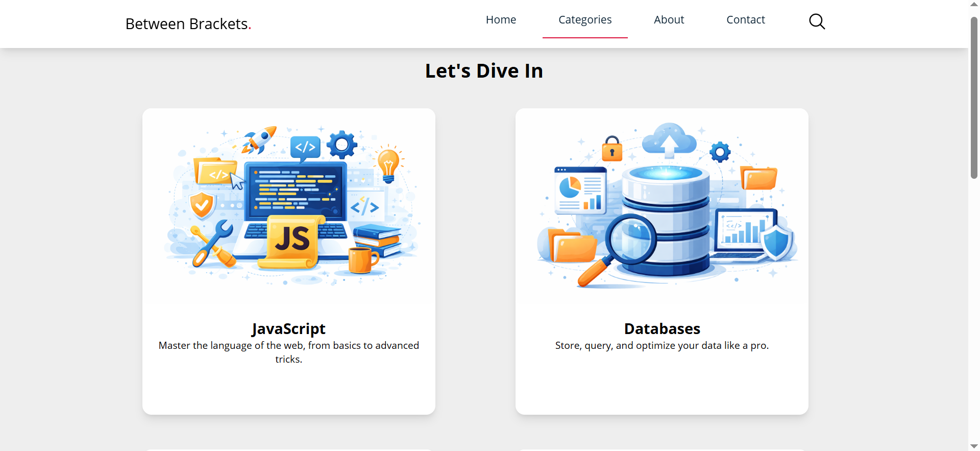
Task: Open the search magnifier icon
Action: click(x=817, y=21)
